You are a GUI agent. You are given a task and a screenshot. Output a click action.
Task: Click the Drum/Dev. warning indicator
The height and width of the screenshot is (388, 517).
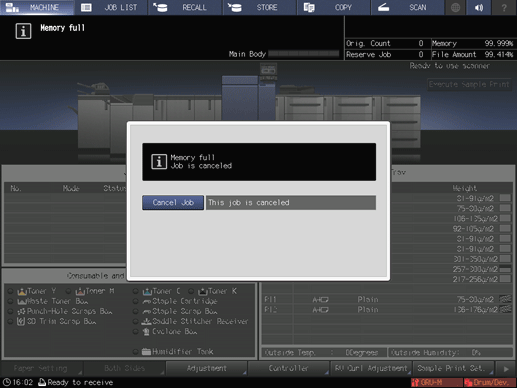[490, 382]
